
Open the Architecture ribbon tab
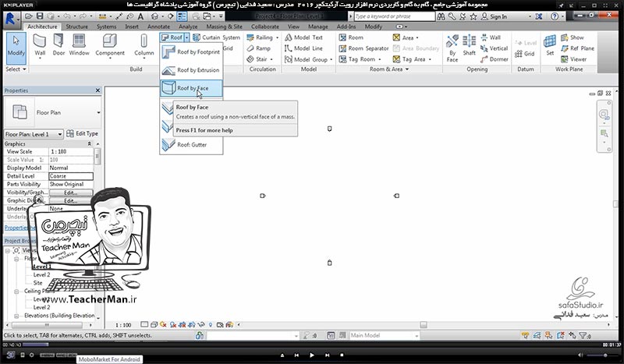pos(42,27)
